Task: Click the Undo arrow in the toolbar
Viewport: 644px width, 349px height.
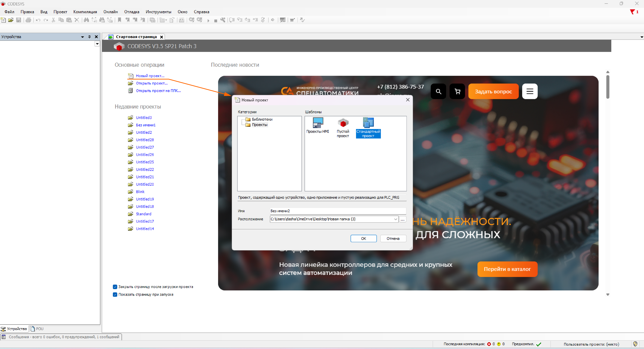Action: (38, 20)
